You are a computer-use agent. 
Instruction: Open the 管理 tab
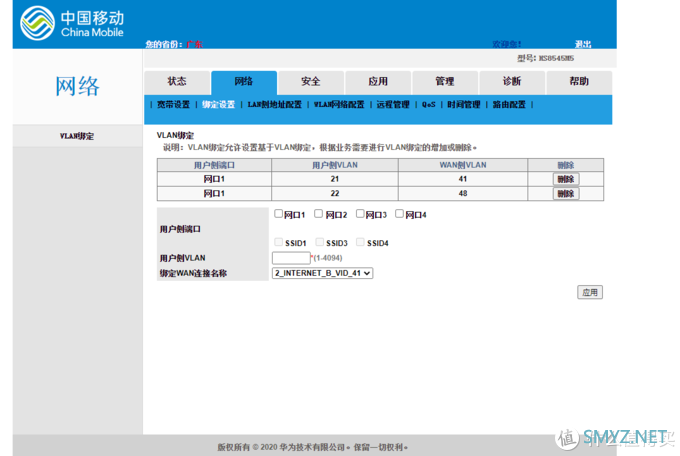click(x=445, y=82)
